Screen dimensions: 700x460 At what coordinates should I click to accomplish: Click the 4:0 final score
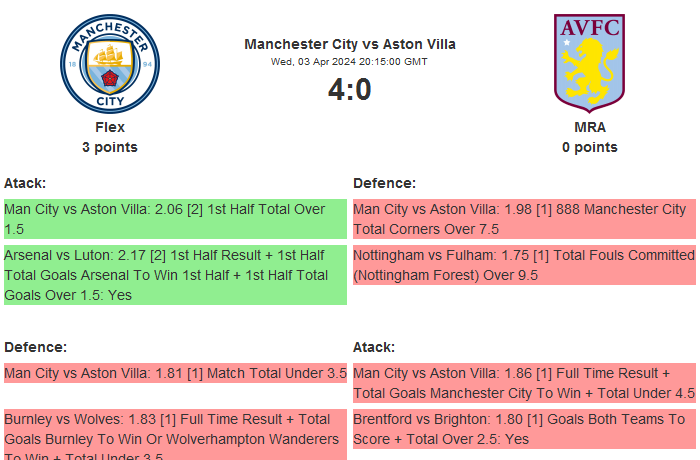point(350,90)
